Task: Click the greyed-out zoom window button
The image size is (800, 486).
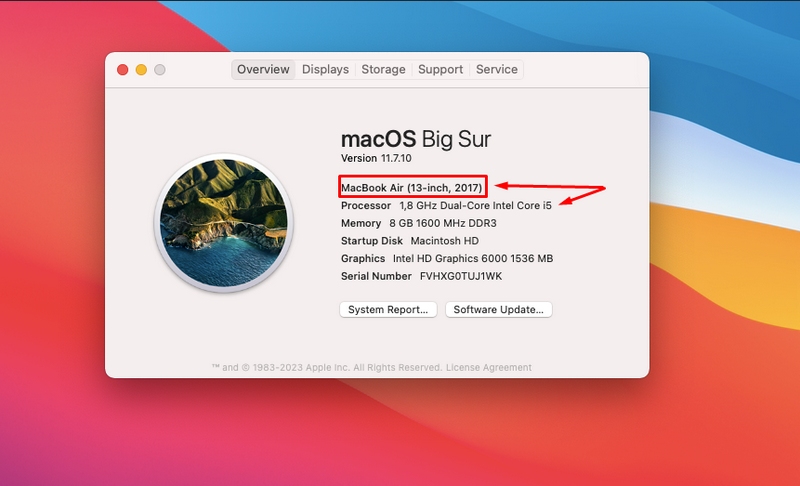Action: coord(159,70)
